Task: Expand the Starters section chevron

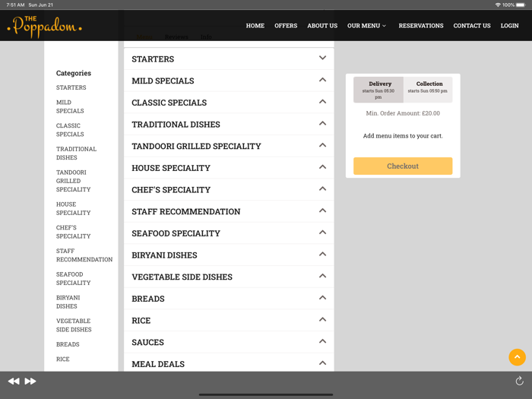Action: click(322, 59)
